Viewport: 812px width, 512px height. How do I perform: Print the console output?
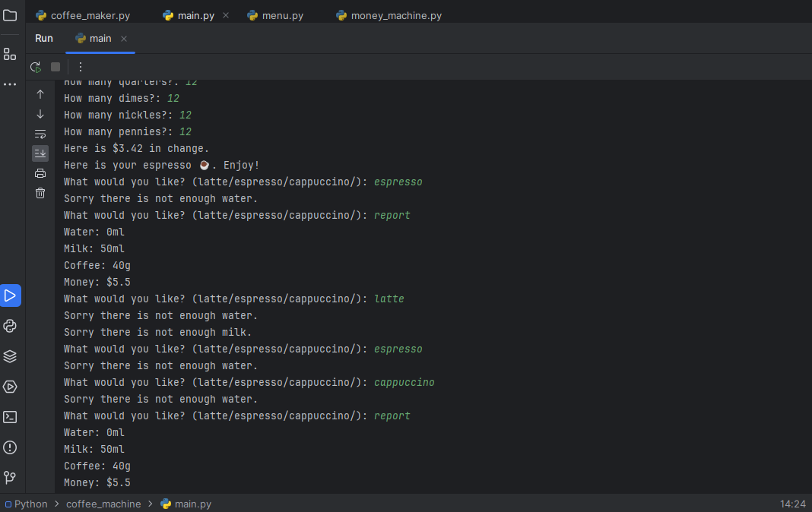coord(40,173)
